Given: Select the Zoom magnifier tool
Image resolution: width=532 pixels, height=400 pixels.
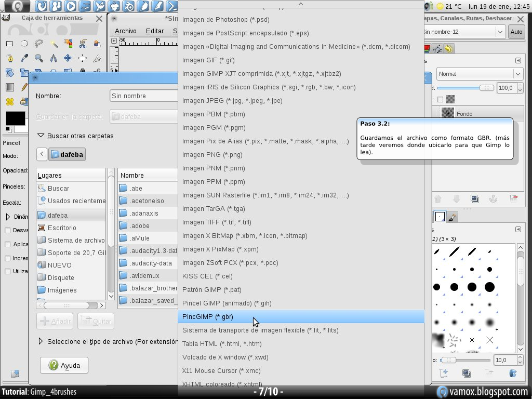Looking at the screenshot, I should tap(38, 58).
